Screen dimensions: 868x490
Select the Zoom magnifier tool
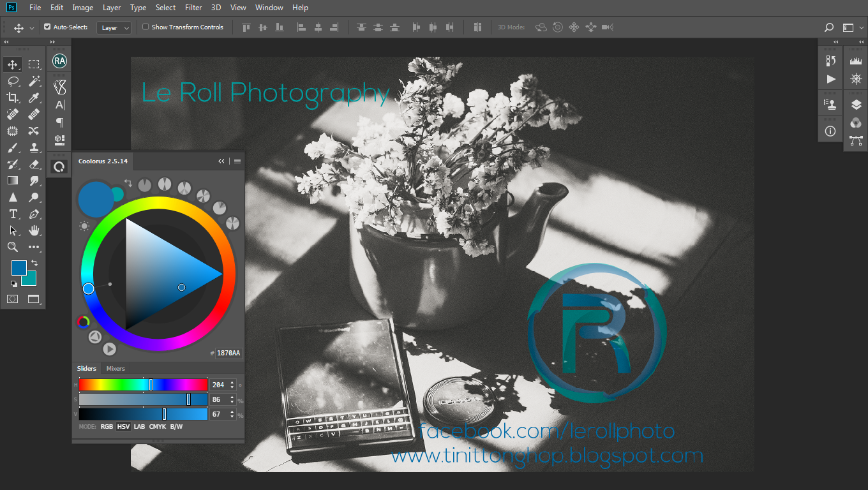13,247
